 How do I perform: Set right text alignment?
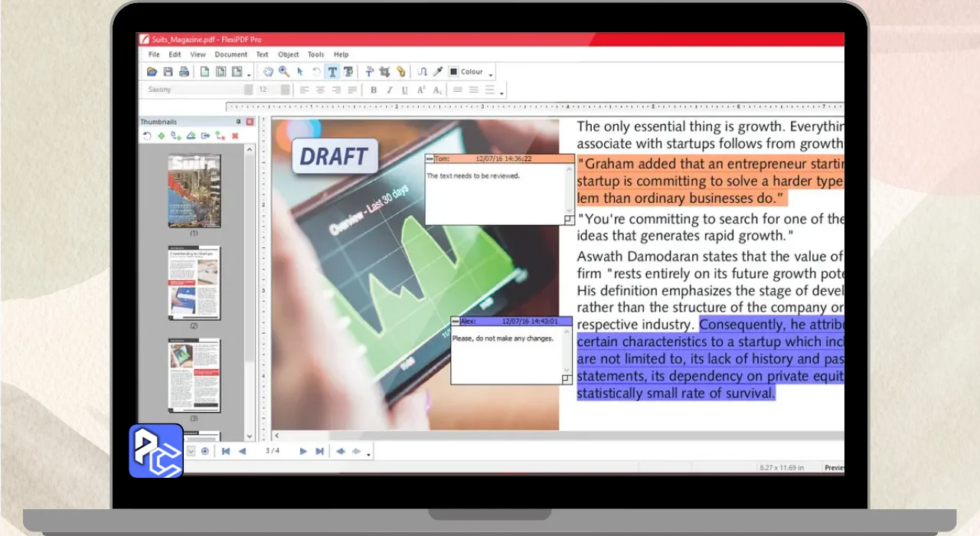pos(336,90)
